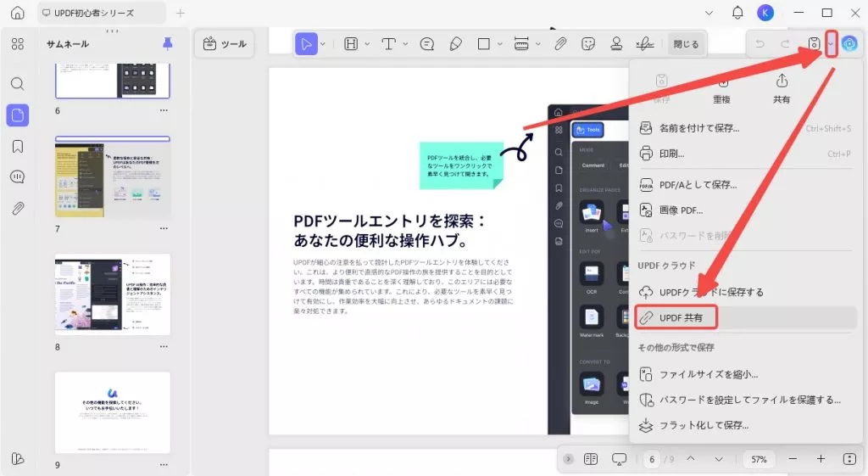
Task: Add a new tab with plus
Action: tap(180, 13)
